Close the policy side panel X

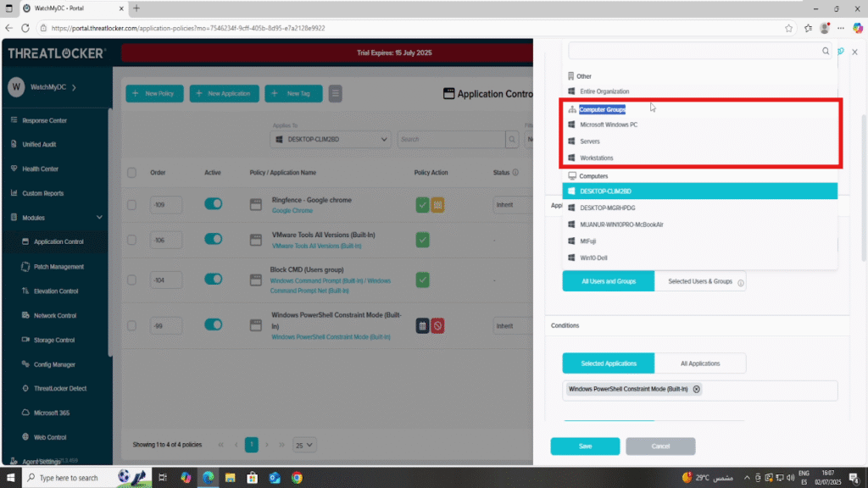point(854,52)
